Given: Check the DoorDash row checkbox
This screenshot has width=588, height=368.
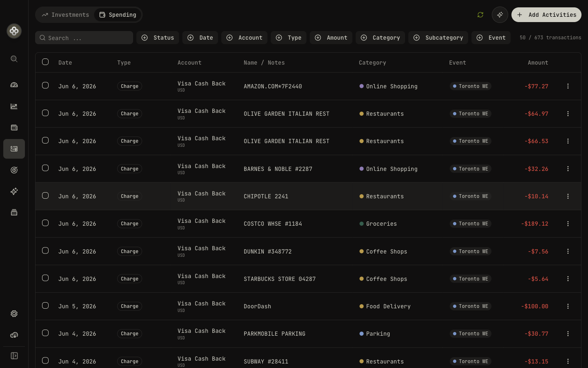Looking at the screenshot, I should (45, 305).
